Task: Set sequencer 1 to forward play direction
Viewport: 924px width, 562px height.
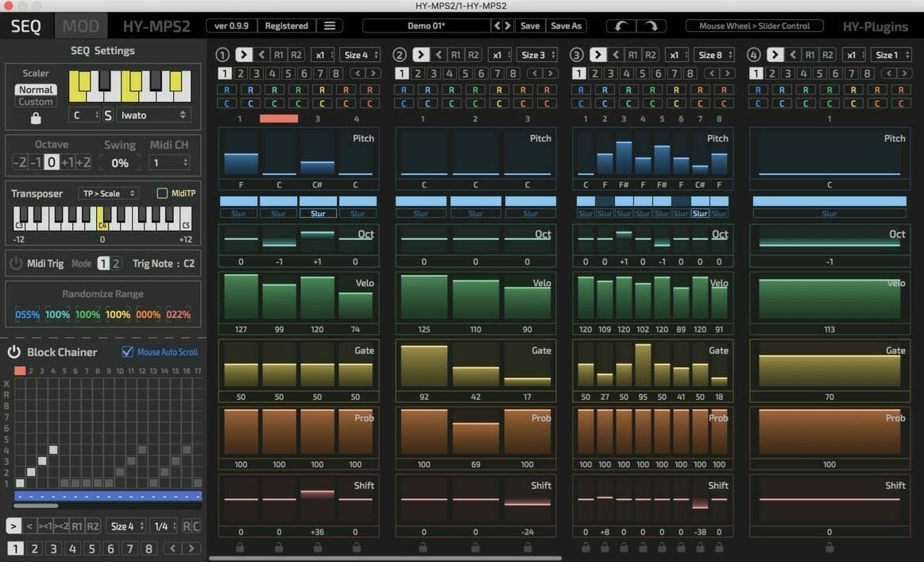Action: (243, 55)
